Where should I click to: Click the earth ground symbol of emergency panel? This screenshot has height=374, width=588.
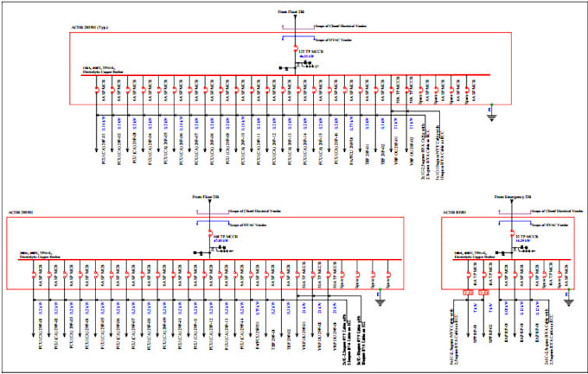point(568,302)
